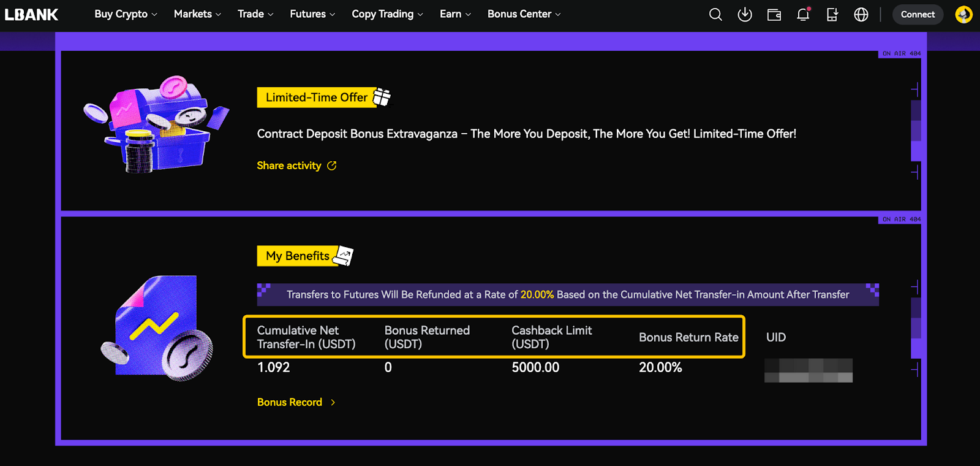Click the Share activity external-link icon
Viewport: 980px width, 466px height.
tap(332, 166)
